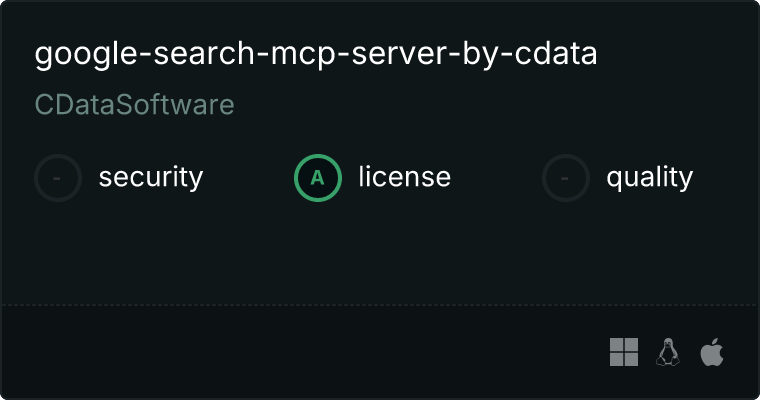Click the Windows platform icon
This screenshot has width=760, height=400.
pos(624,352)
